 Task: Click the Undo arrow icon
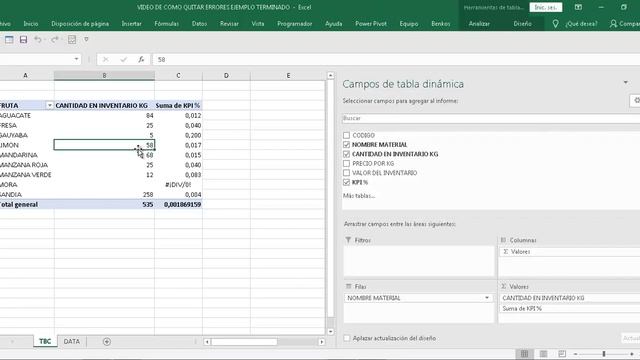click(x=38, y=40)
